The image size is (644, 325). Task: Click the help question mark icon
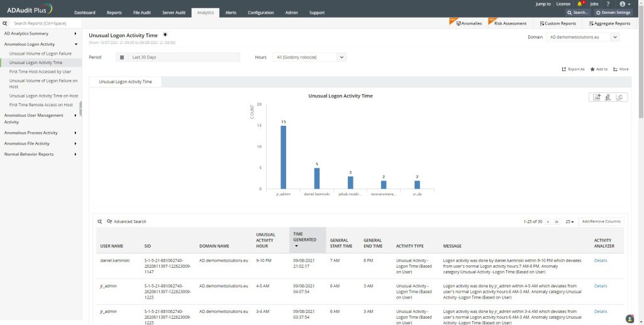point(608,4)
